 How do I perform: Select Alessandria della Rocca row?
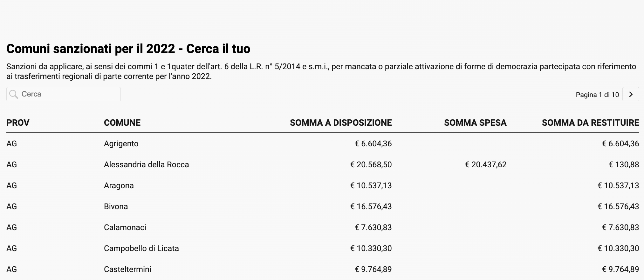(323, 165)
